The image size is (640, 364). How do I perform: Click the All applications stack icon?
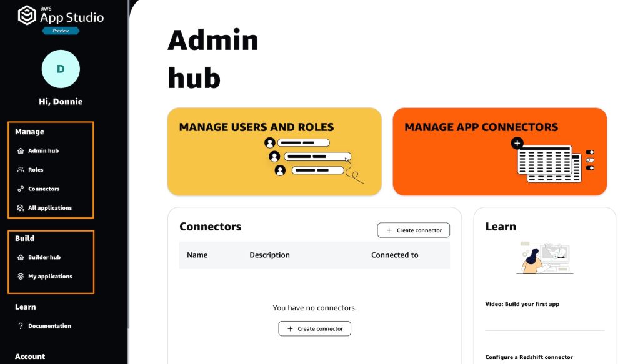tap(21, 208)
